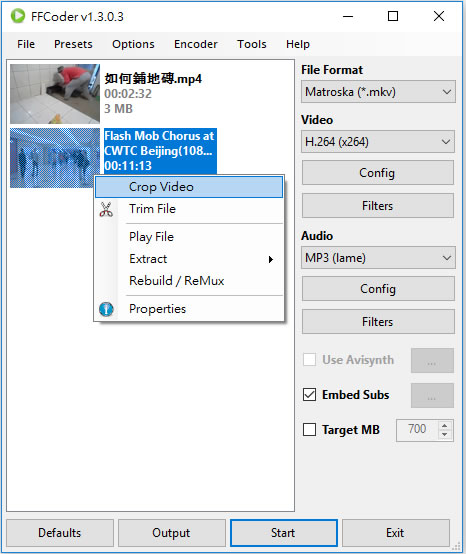The image size is (466, 554).
Task: Open the Presets menu
Action: [x=73, y=44]
